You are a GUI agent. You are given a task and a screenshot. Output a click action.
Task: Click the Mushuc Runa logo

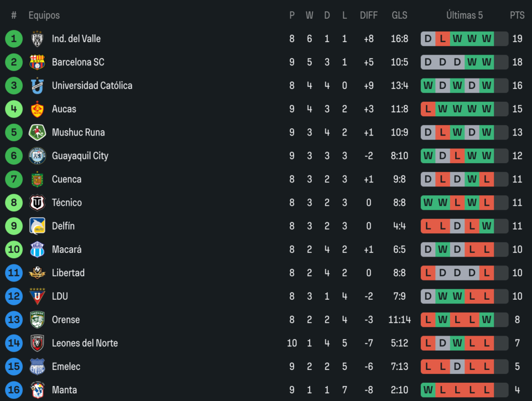[x=37, y=132]
